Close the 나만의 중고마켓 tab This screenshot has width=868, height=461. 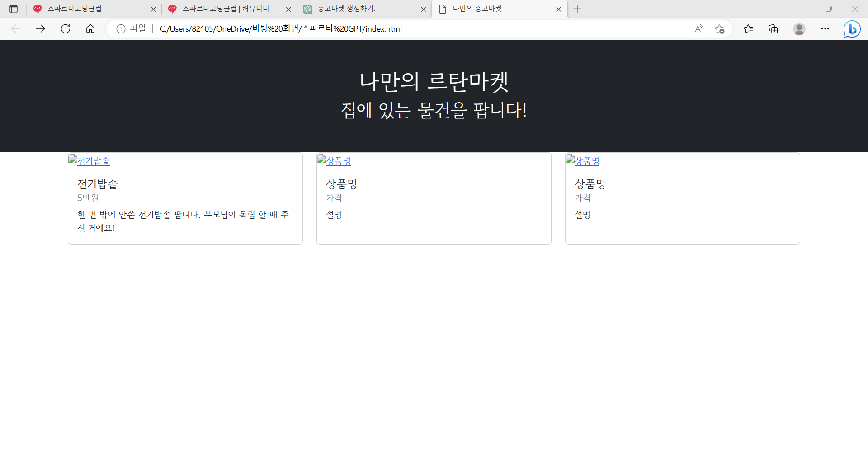559,9
